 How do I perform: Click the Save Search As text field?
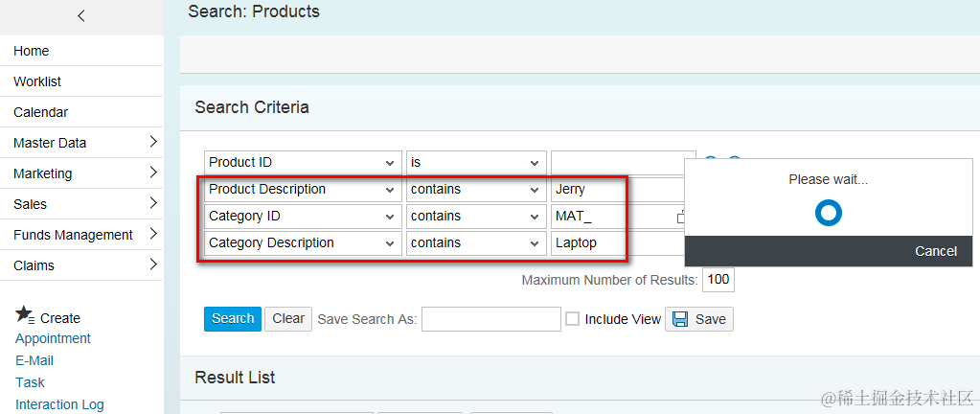[490, 319]
